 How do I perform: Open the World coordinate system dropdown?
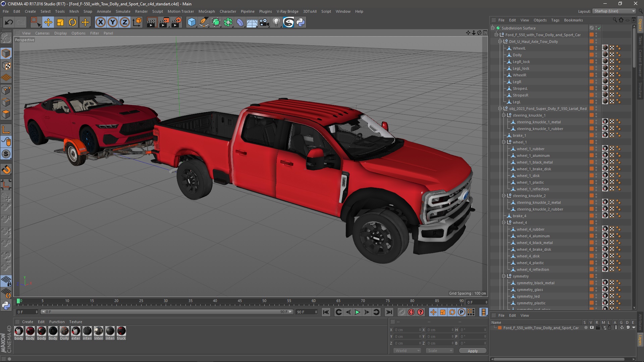pyautogui.click(x=407, y=351)
